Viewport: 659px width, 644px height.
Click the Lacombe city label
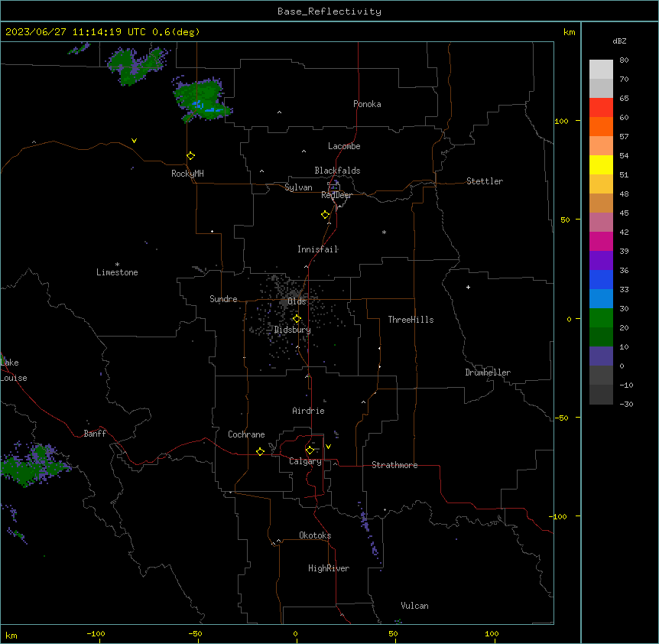(344, 146)
